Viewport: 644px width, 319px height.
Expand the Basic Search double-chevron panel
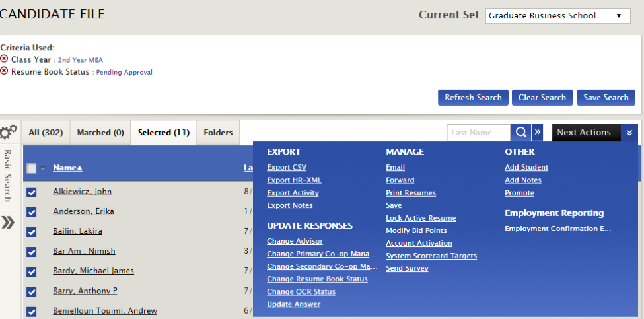click(x=8, y=222)
